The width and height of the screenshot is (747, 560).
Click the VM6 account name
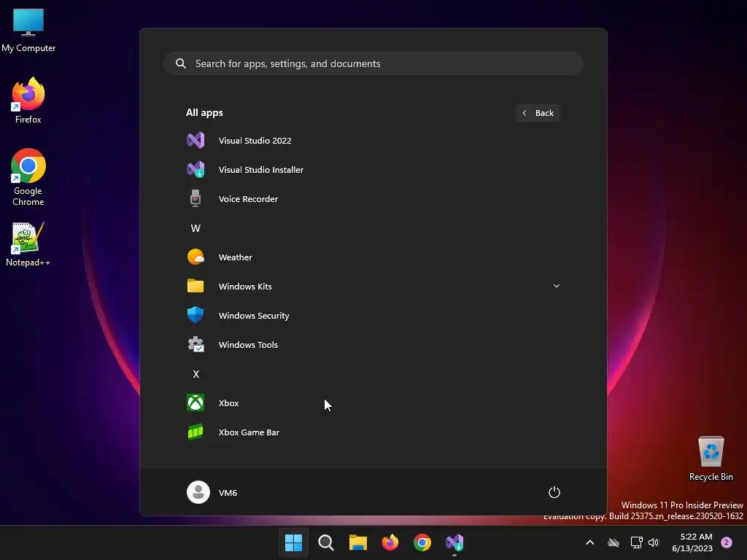(x=228, y=493)
